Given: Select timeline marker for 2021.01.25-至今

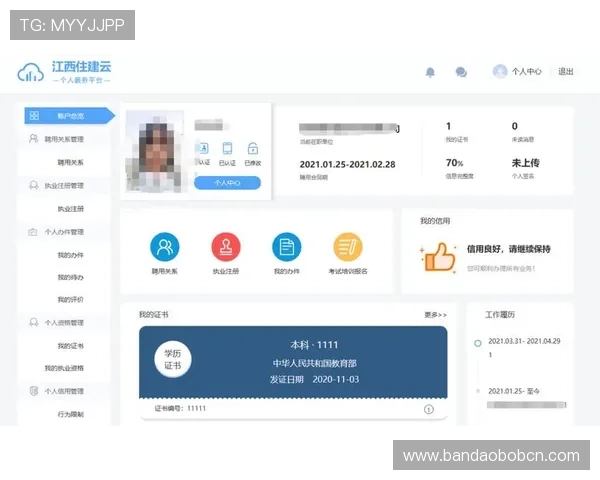Looking at the screenshot, I should click(x=478, y=391).
